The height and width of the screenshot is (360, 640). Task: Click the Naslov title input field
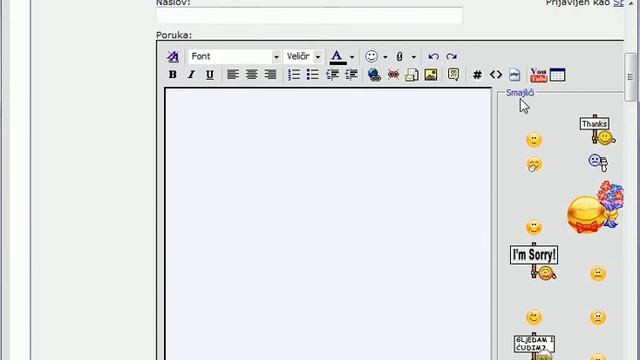pos(309,15)
